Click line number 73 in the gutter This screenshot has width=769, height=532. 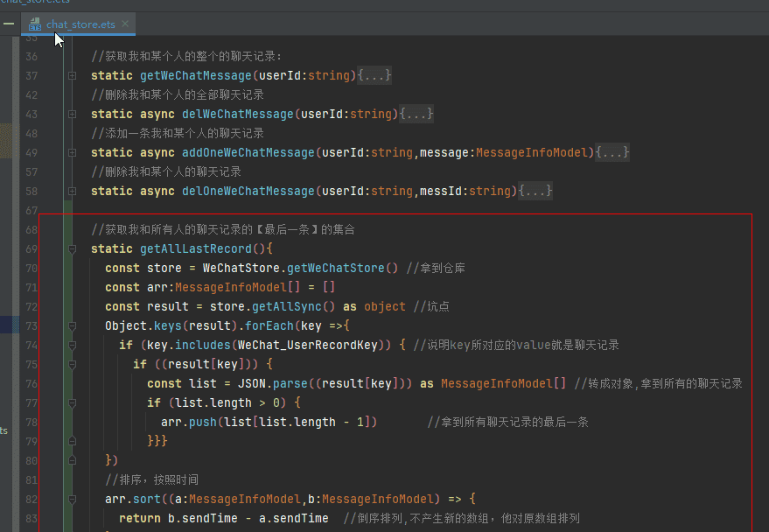coord(31,325)
